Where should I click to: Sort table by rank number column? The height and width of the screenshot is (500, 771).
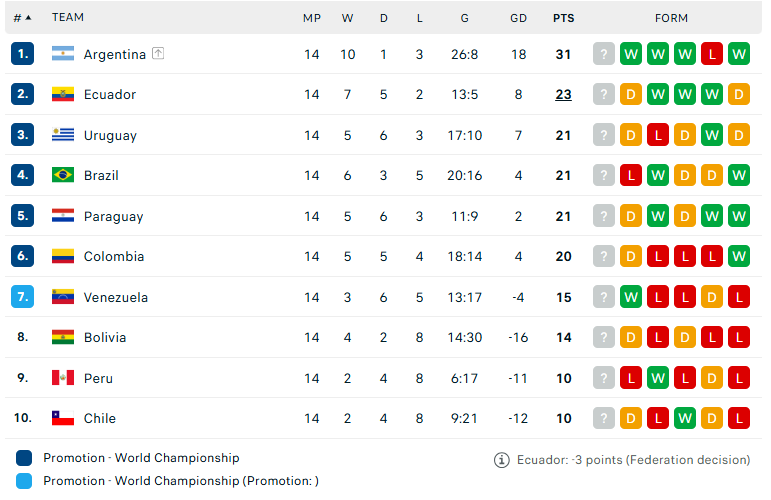click(x=22, y=18)
